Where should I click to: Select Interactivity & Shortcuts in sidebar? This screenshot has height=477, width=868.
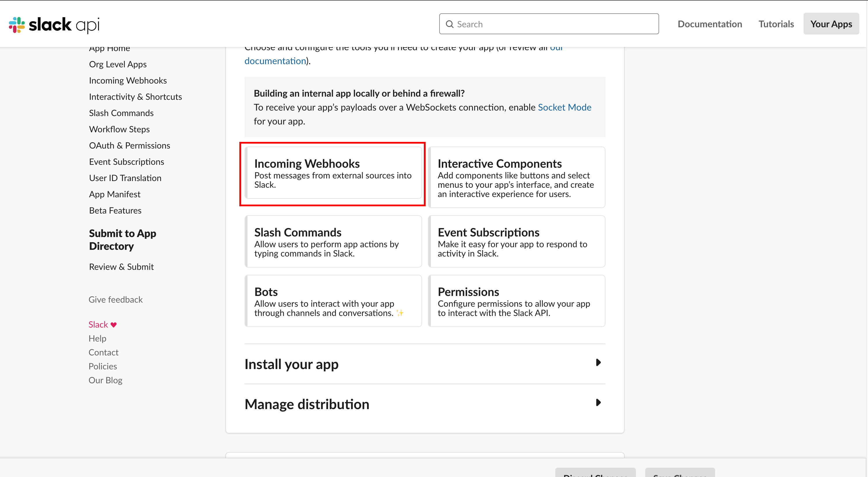coord(135,97)
